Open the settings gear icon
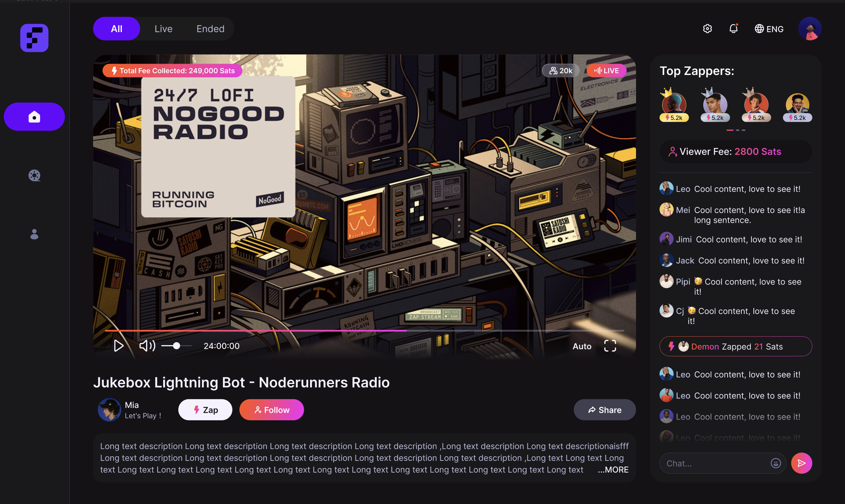 (707, 29)
